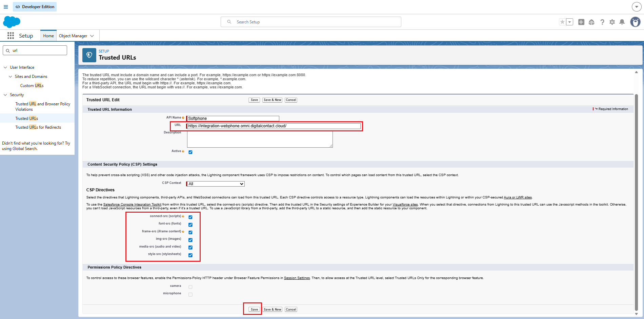Screen dimensions: 644x319
Task: Click the favorites star icon
Action: (x=562, y=22)
